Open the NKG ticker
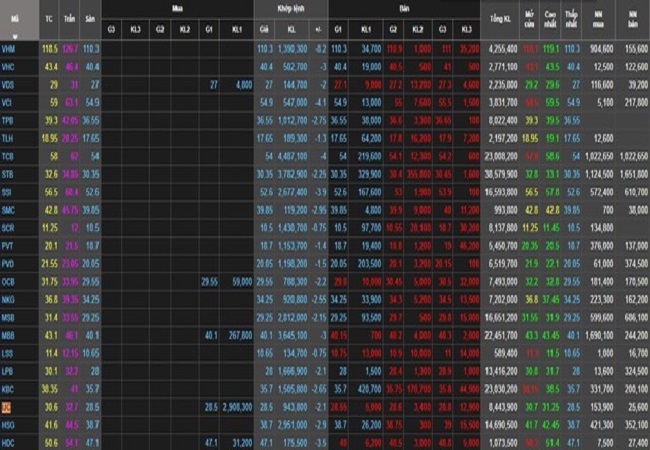 click(x=7, y=300)
